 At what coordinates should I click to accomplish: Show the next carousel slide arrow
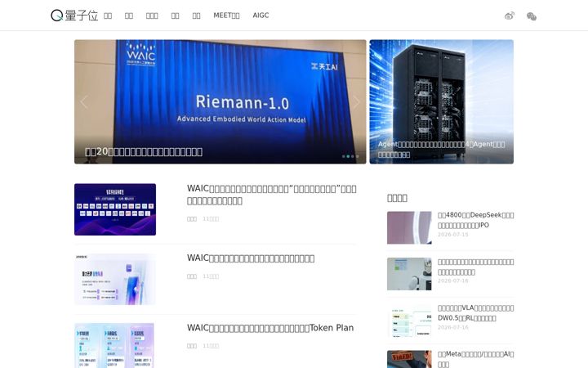(x=356, y=101)
